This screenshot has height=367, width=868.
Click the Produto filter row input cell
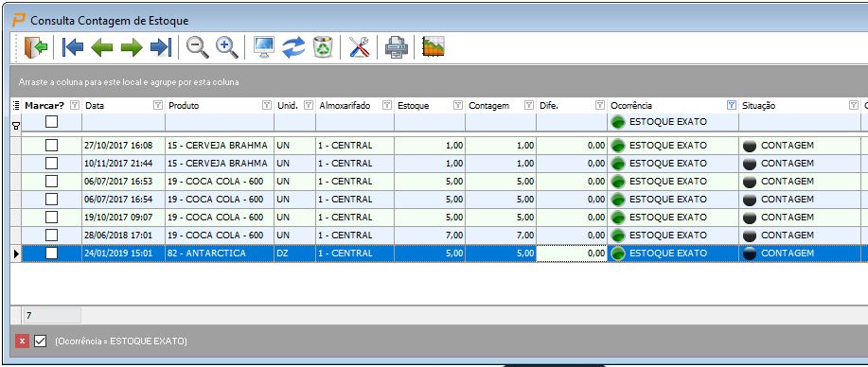(220, 122)
